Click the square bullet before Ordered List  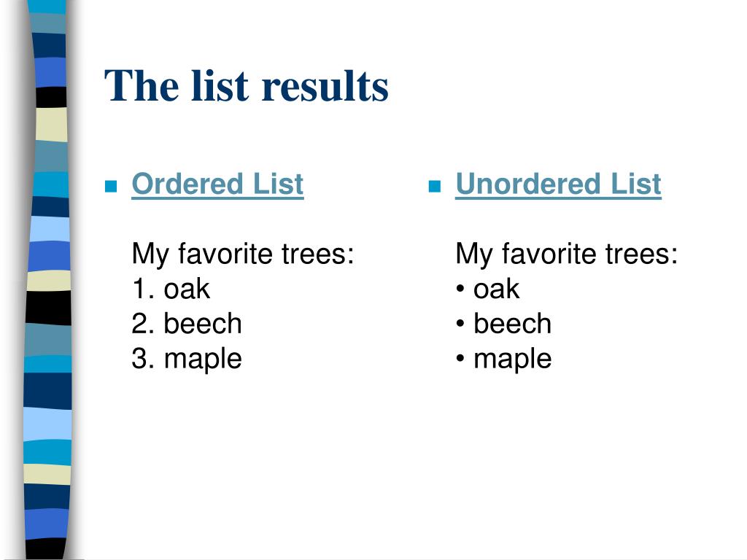pos(111,186)
